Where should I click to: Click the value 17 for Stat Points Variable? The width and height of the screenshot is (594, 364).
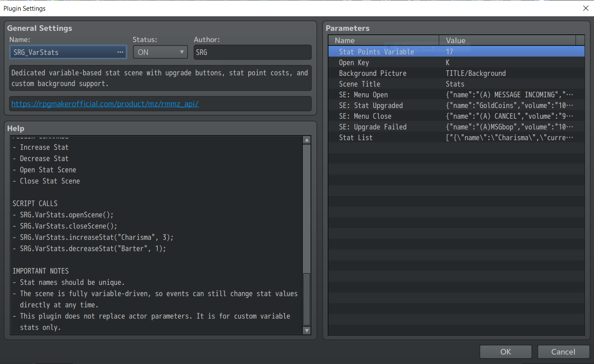point(449,52)
